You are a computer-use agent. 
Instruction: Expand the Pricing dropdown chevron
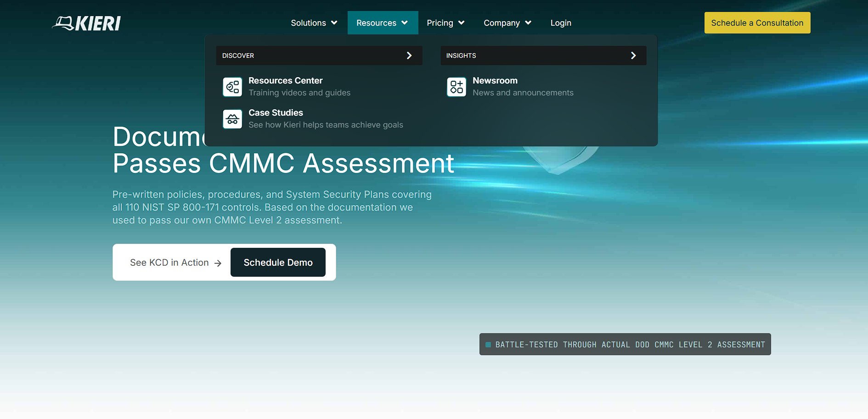(462, 23)
